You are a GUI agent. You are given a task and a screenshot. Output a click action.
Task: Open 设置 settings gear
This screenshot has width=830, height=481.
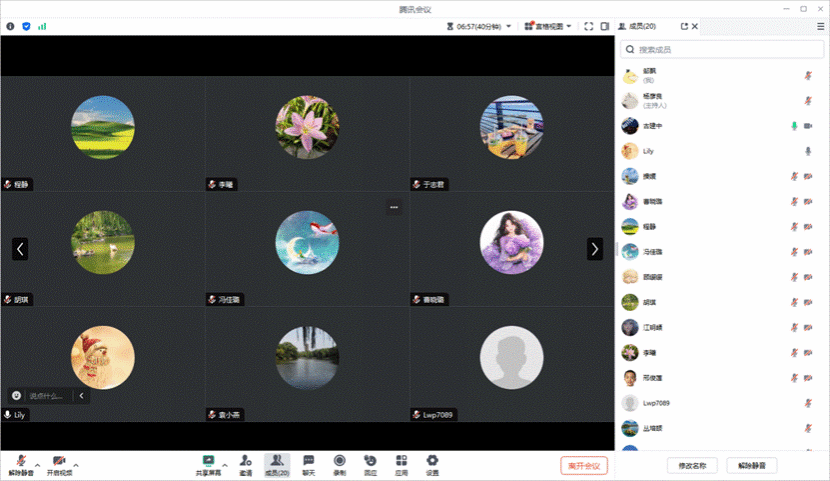(432, 465)
